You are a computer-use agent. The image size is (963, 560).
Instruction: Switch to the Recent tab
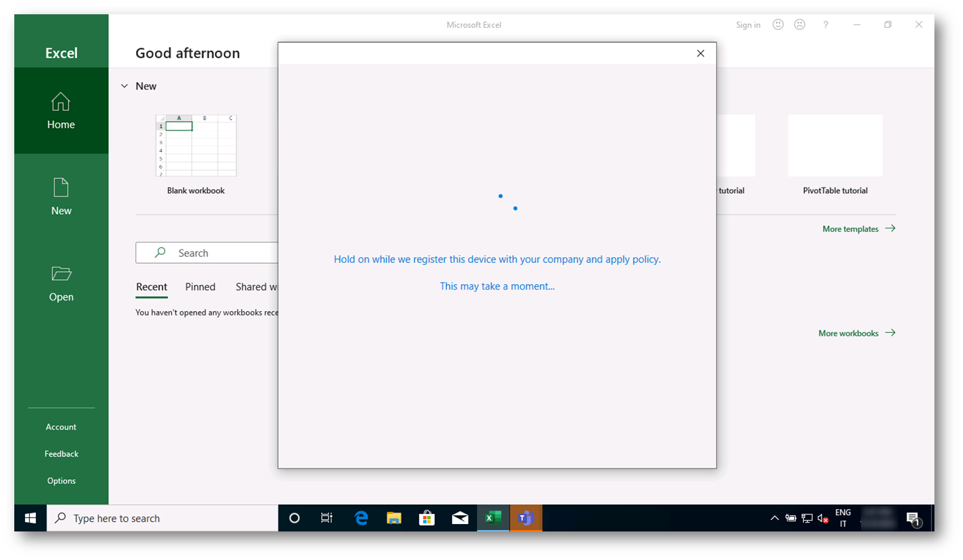click(x=152, y=287)
